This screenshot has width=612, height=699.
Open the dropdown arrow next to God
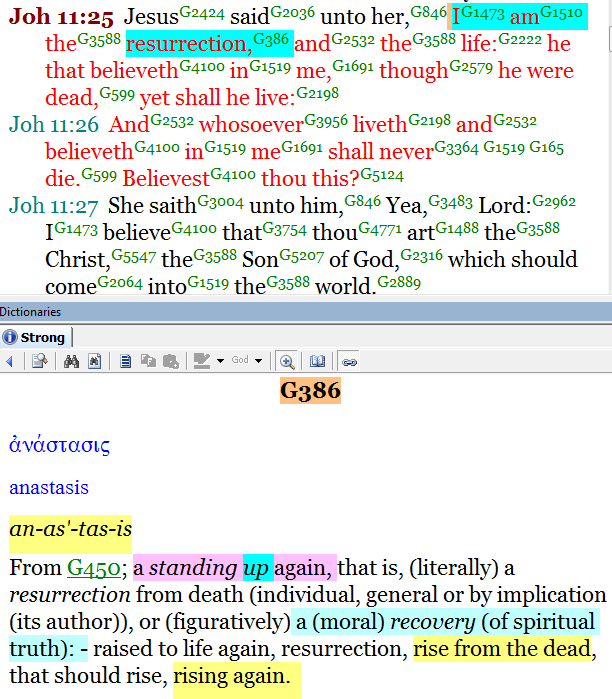[x=259, y=361]
